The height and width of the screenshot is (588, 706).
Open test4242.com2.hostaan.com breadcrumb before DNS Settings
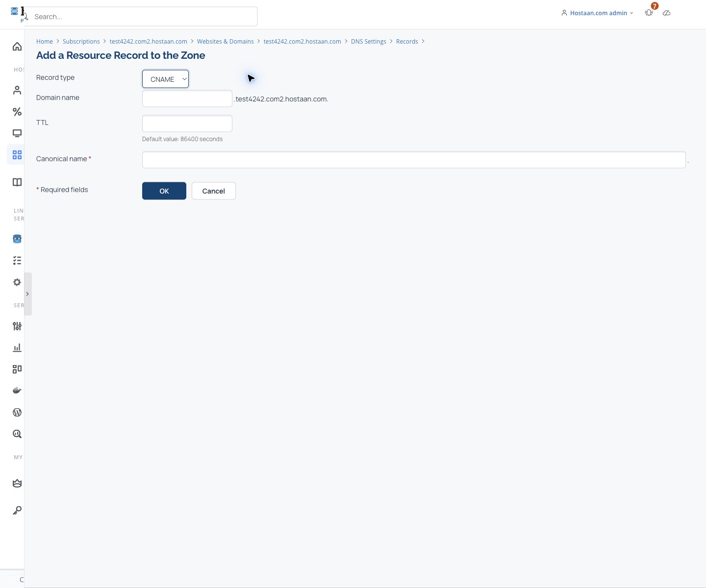[303, 42]
